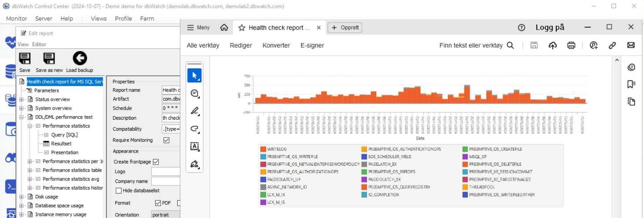Open the Konverter option
644x218 pixels.
coord(276,45)
